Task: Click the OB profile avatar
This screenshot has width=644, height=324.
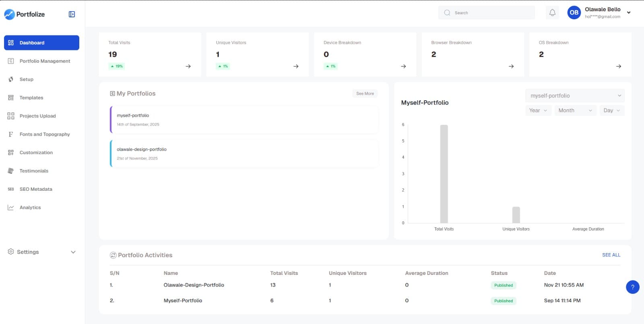Action: [x=574, y=13]
